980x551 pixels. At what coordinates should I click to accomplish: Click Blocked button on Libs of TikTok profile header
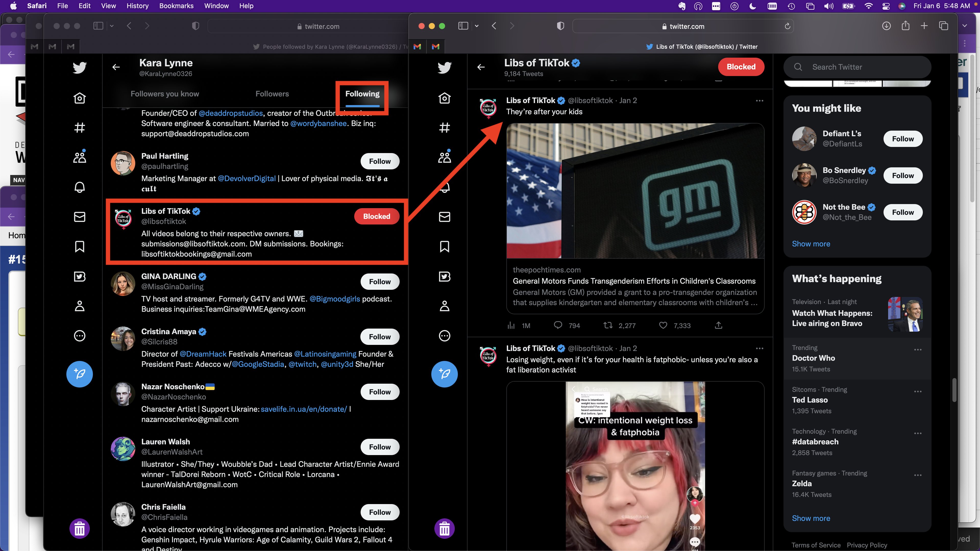tap(741, 67)
